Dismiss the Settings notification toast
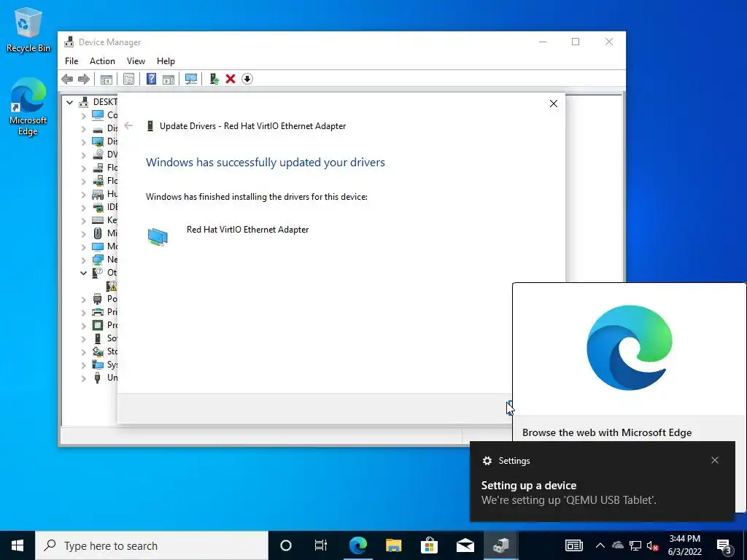 (715, 460)
